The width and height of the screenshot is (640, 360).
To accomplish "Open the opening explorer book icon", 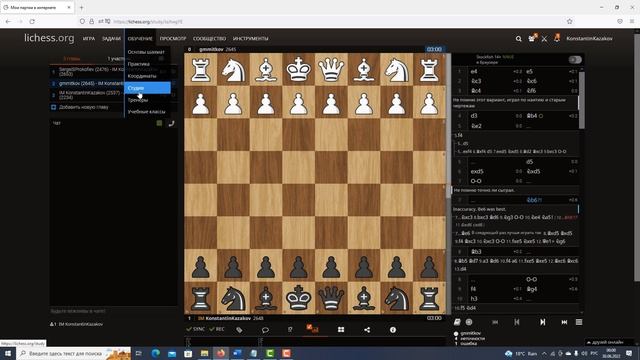I will [x=457, y=322].
